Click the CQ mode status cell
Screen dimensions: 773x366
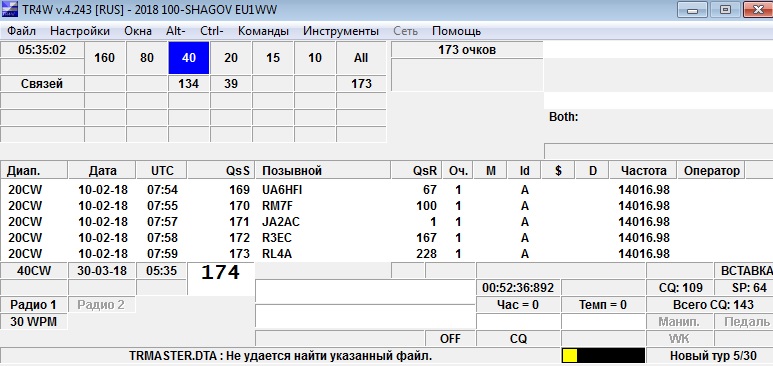click(x=518, y=339)
